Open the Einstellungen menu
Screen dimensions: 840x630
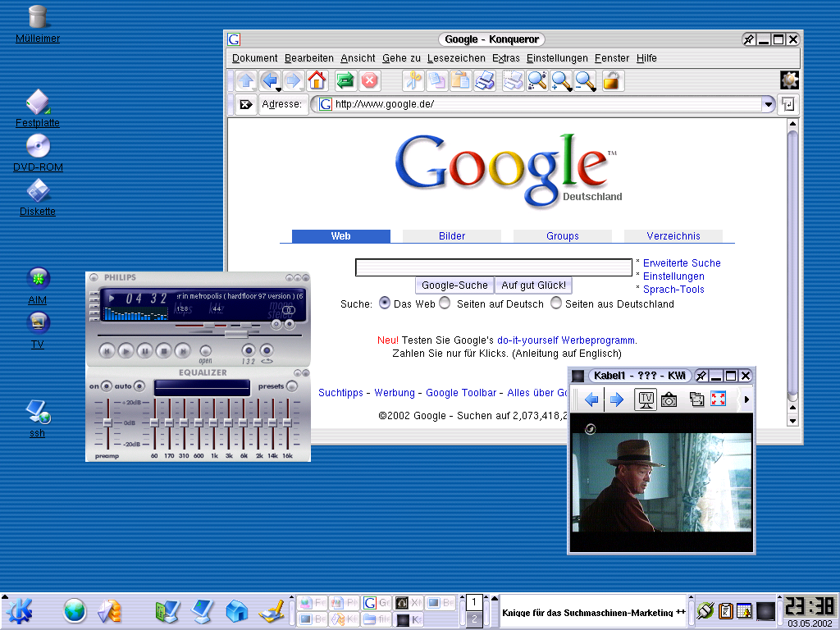coord(557,58)
